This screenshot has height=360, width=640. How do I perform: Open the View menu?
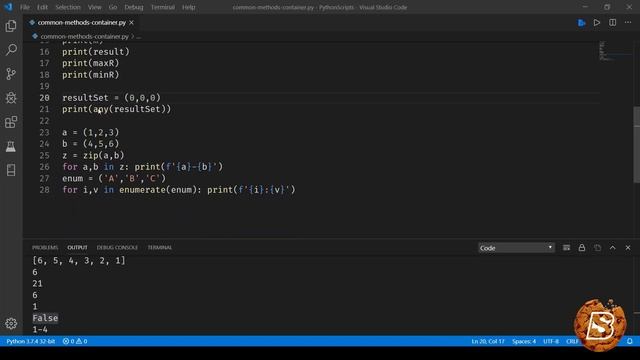click(95, 7)
